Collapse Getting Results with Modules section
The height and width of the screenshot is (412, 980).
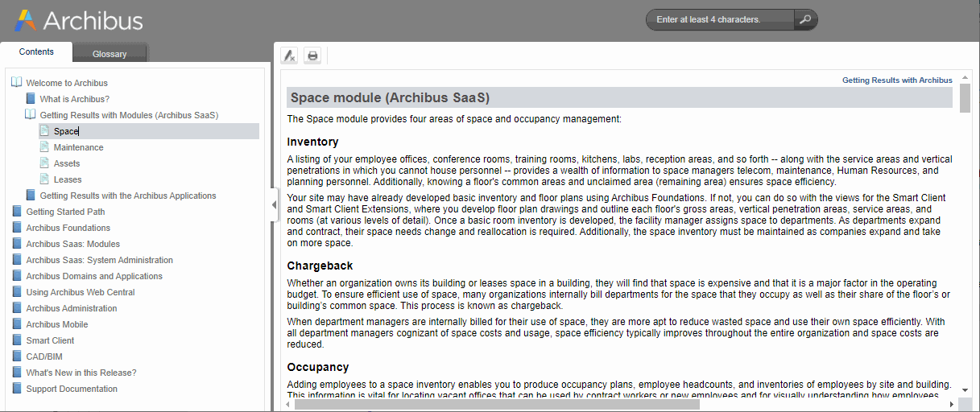(x=31, y=115)
